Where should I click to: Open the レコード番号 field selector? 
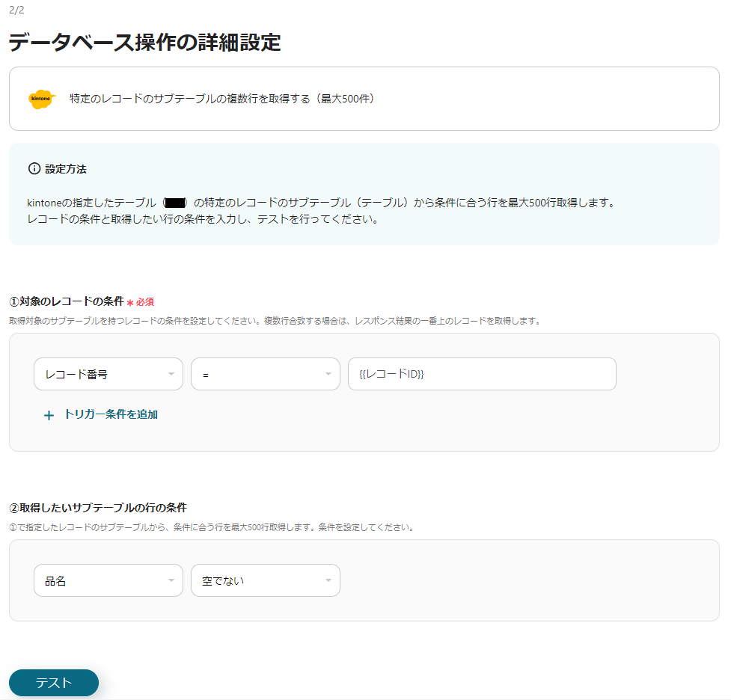[x=108, y=374]
